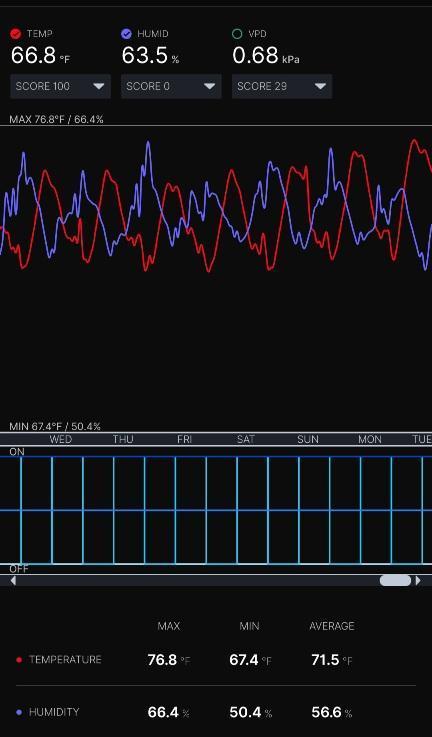Click the AVERAGE column header
The width and height of the screenshot is (432, 737).
click(332, 626)
